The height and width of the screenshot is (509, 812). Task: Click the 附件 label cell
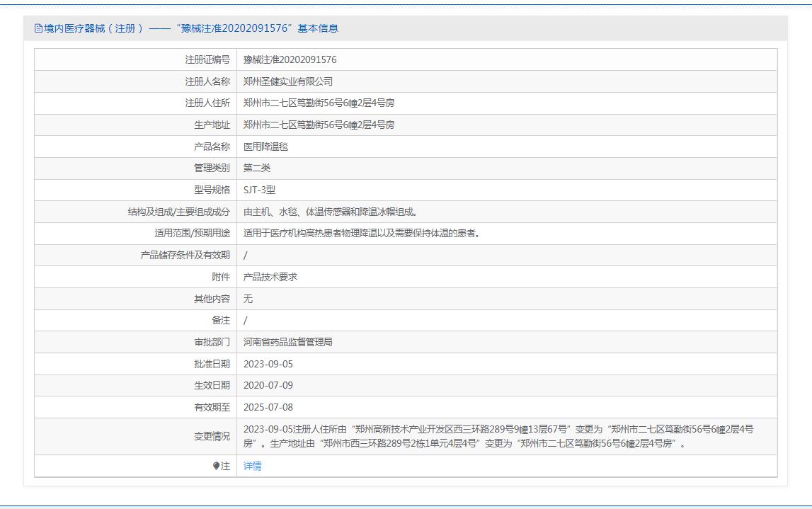click(x=136, y=277)
